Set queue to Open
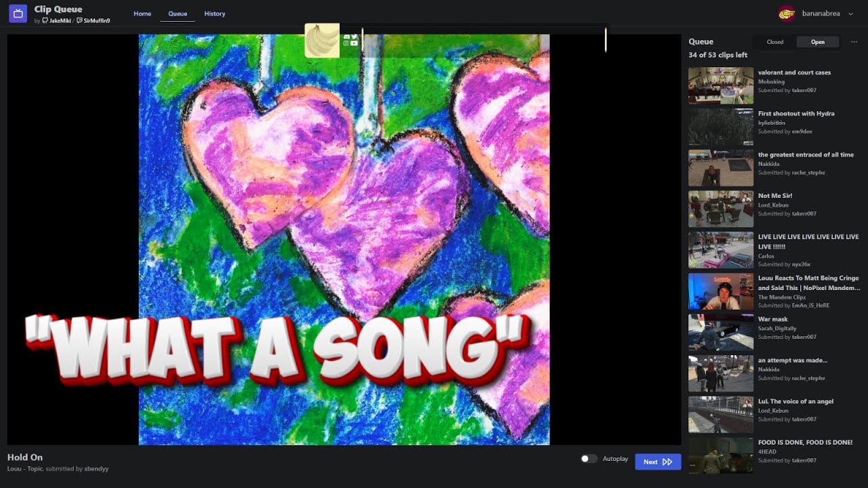868x488 pixels. (818, 42)
